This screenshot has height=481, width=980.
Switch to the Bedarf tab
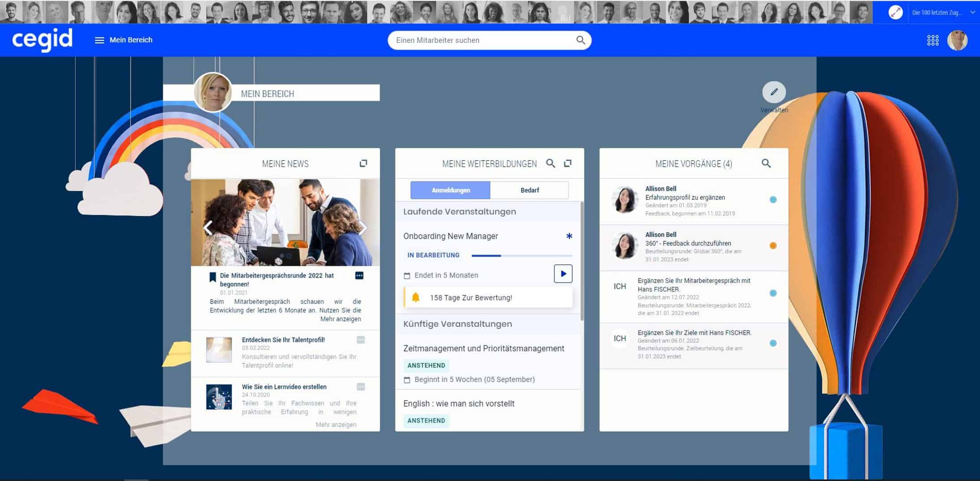point(529,190)
